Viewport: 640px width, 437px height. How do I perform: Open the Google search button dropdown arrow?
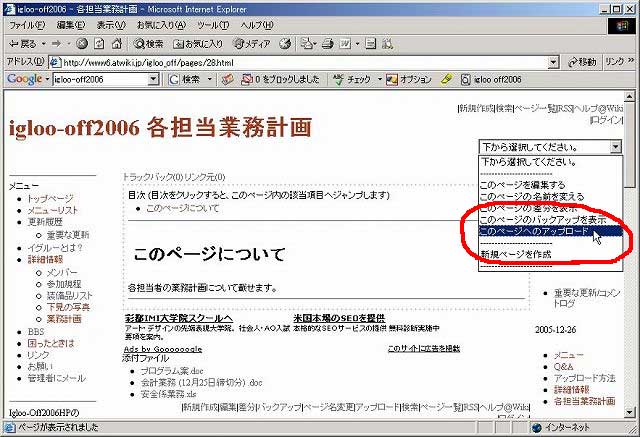tap(209, 79)
